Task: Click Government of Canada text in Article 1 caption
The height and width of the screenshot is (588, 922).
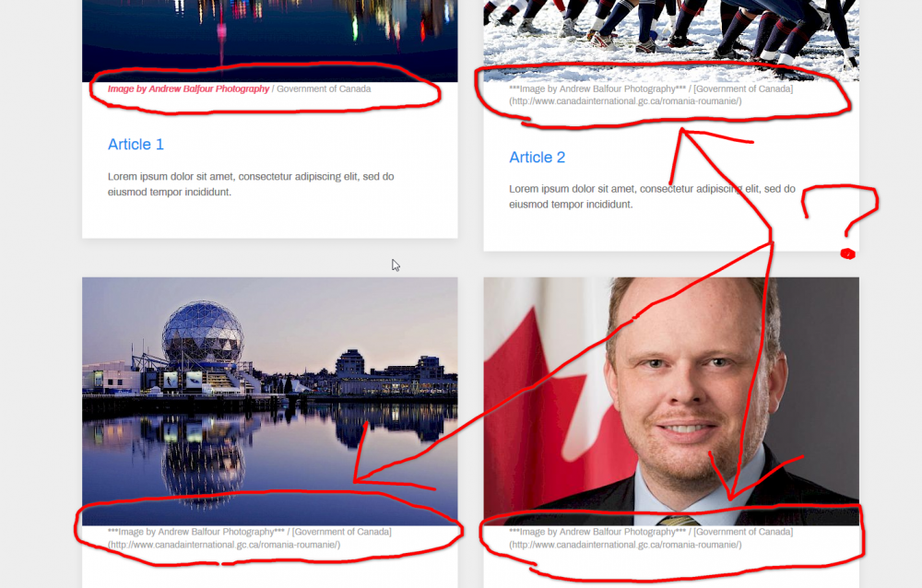Action: (x=324, y=88)
